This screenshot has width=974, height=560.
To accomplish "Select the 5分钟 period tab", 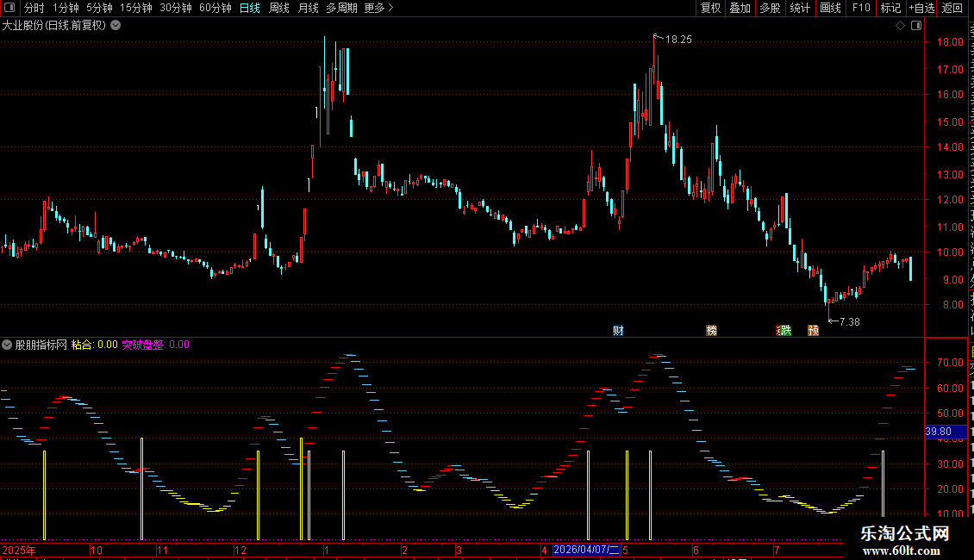I will click(x=99, y=8).
